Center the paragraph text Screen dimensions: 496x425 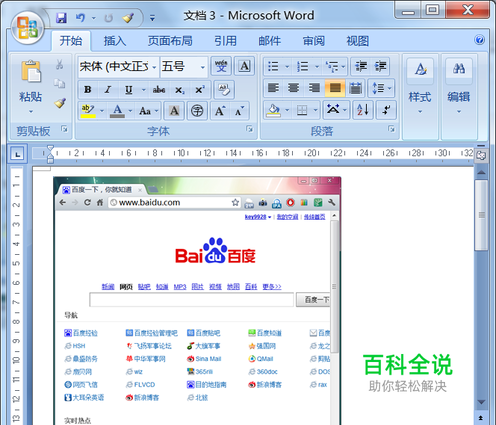[x=294, y=88]
